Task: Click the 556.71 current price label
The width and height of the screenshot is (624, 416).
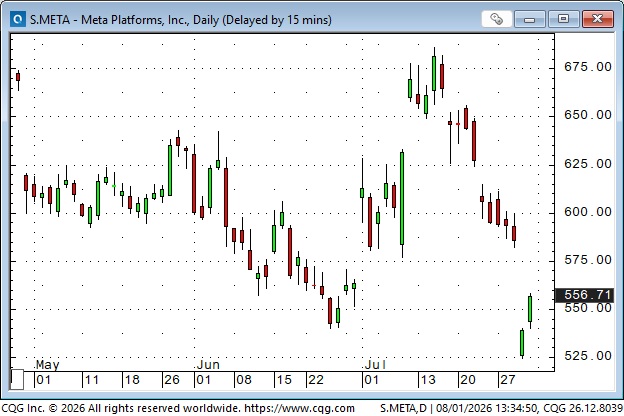Action: [587, 295]
